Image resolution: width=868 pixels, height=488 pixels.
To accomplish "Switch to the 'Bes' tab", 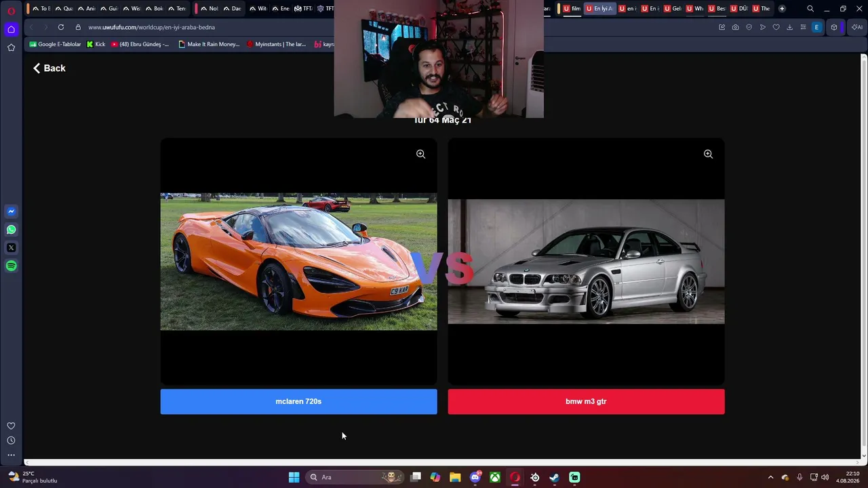I will tap(717, 9).
